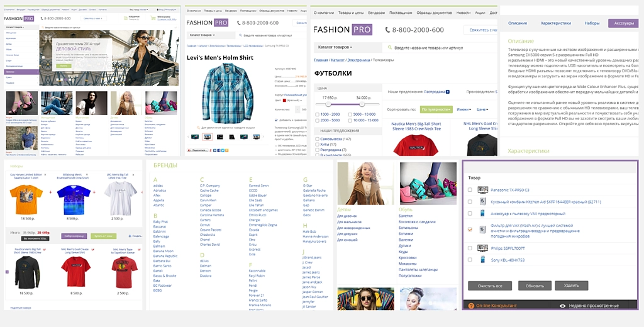Click the Набор в корзину button
This screenshot has width=644, height=327.
(74, 236)
